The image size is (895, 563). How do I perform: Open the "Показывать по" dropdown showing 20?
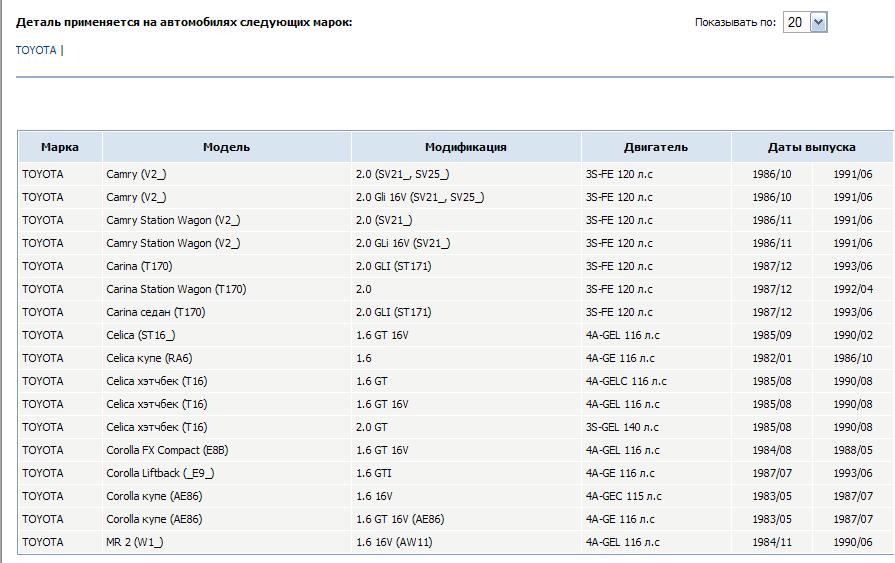pyautogui.click(x=805, y=22)
